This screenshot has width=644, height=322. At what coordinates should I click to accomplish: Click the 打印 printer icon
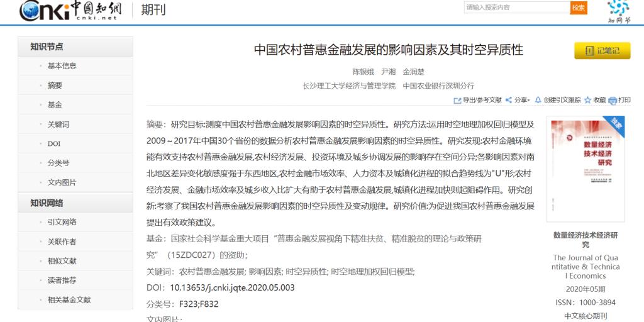coord(613,100)
